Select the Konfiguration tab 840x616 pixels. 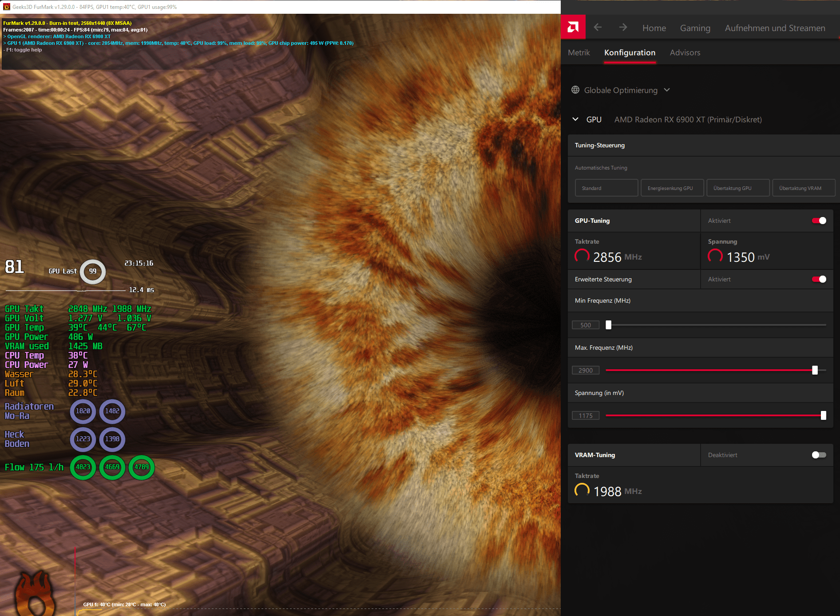coord(630,52)
